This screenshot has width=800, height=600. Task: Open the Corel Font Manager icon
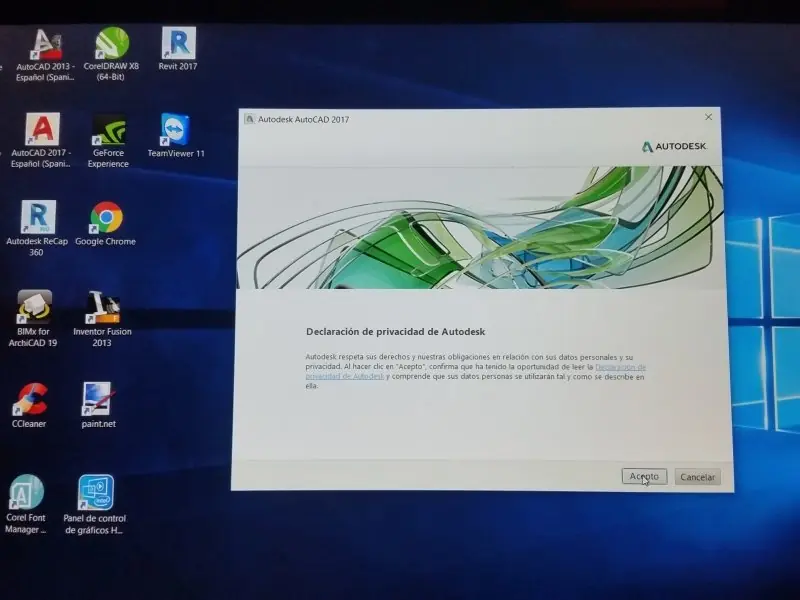tap(26, 504)
